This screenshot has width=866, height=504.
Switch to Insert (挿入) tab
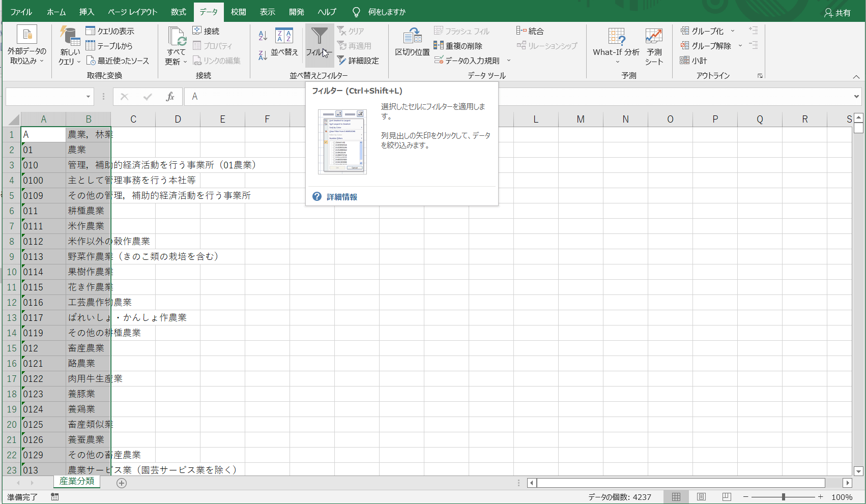(x=86, y=12)
